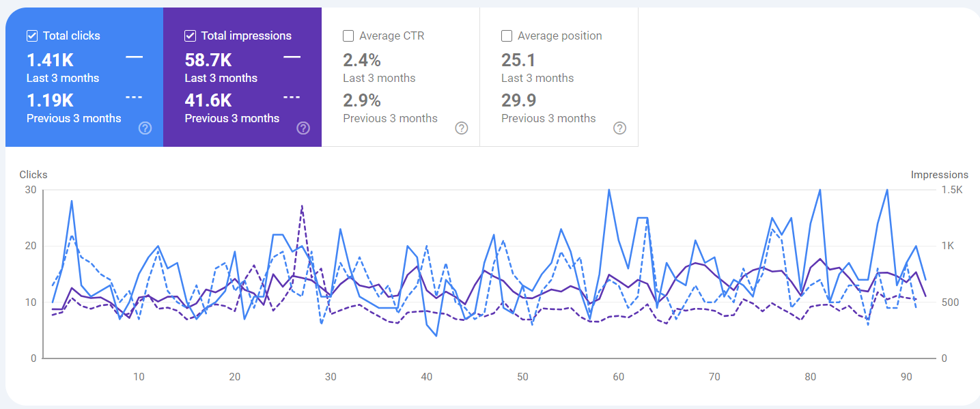The image size is (980, 409).
Task: Click dashed line legend marker beside 41.6K
Action: pyautogui.click(x=292, y=98)
